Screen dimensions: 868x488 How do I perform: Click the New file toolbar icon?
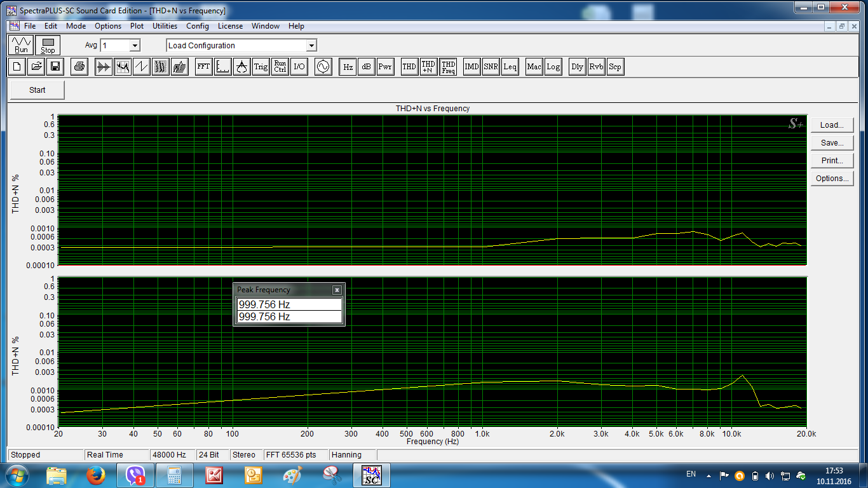tap(17, 66)
